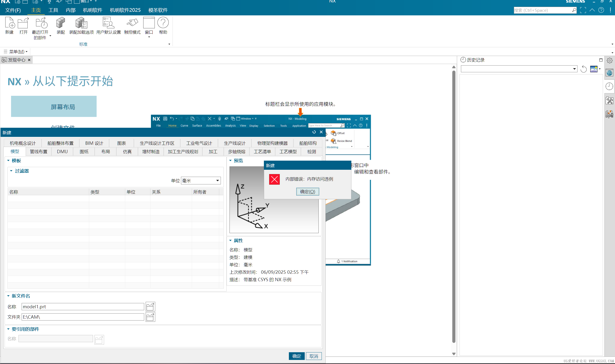Click the model1.prt name input field
Viewport: 615px width, 364px height.
(x=83, y=307)
